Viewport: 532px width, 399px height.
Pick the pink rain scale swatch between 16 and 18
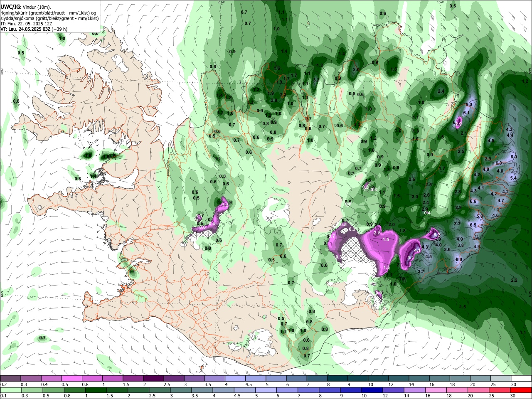pyautogui.click(x=436, y=390)
